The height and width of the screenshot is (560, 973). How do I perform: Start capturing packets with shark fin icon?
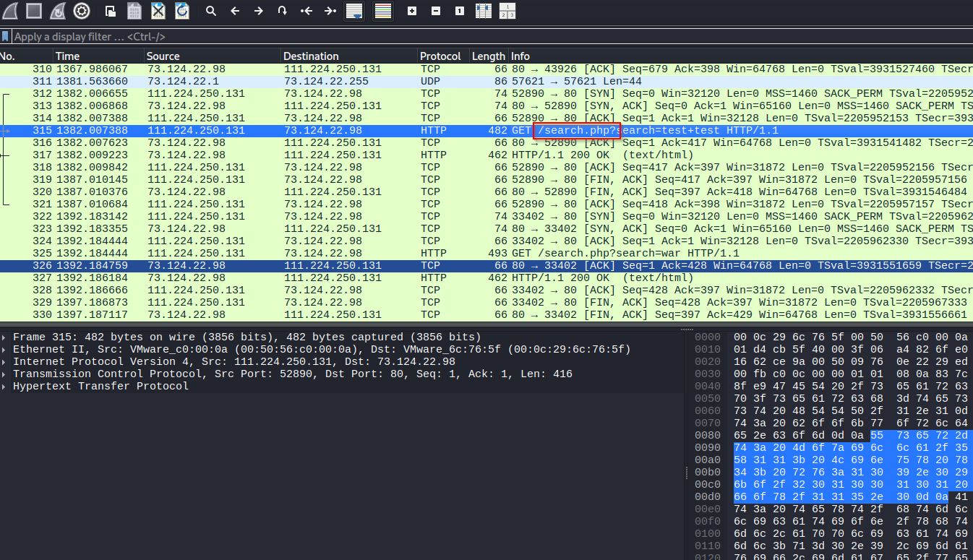click(x=9, y=11)
